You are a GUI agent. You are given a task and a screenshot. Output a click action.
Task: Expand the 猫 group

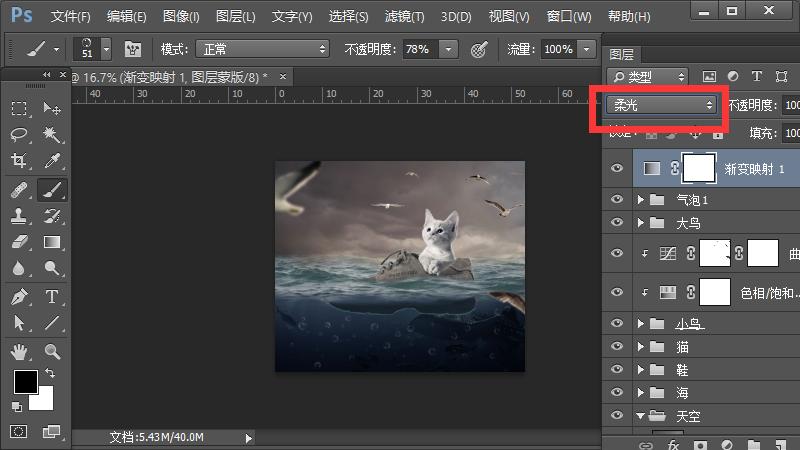(641, 346)
